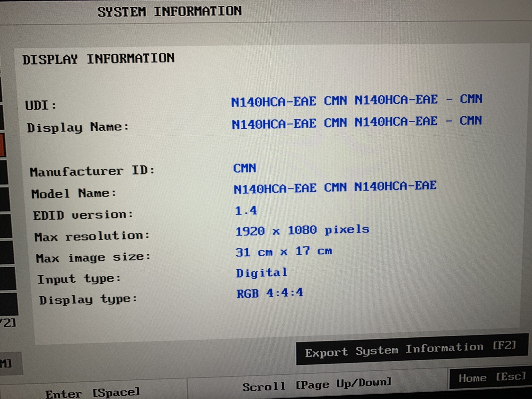Click the Max image size label
The height and width of the screenshot is (399, 532).
[93, 258]
